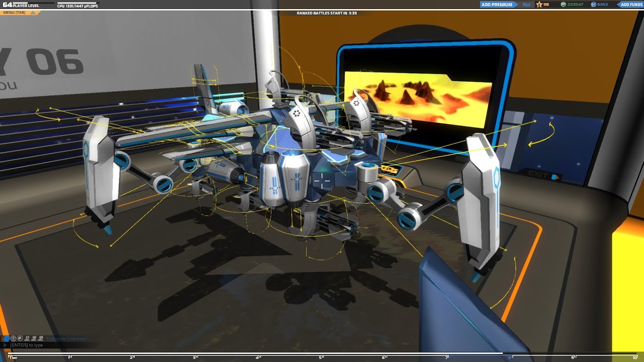The width and height of the screenshot is (644, 362).
Task: Select the player 1 chat icon
Action: [x=27, y=338]
